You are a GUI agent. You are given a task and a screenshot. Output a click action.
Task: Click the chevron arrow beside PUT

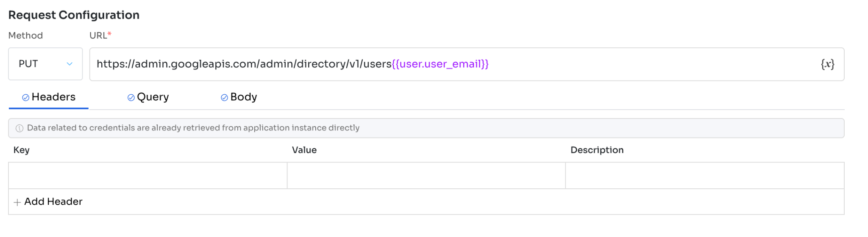[x=70, y=64]
